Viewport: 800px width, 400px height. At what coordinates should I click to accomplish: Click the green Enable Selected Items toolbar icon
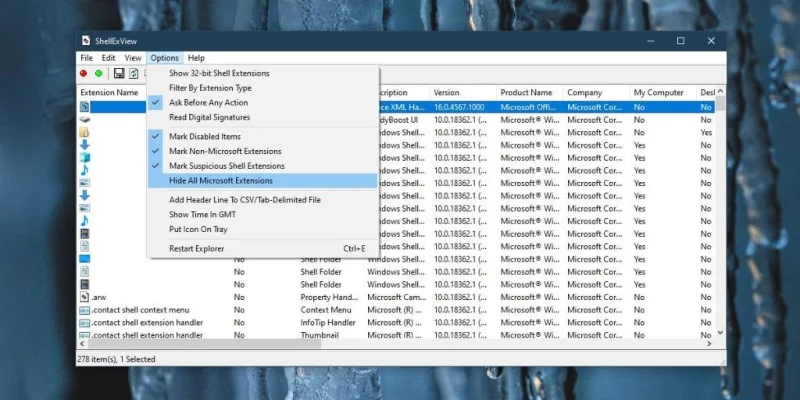point(98,73)
